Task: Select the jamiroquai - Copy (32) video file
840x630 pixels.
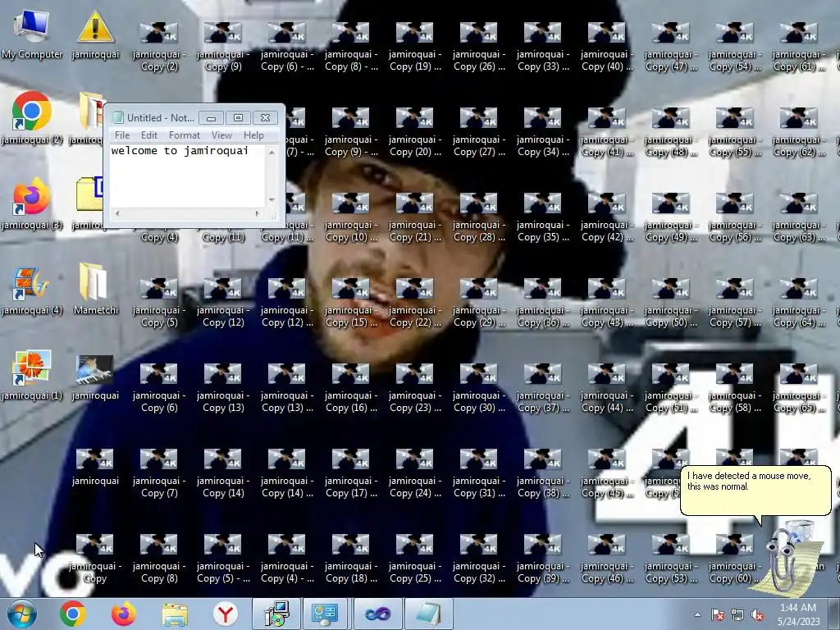Action: click(x=479, y=559)
